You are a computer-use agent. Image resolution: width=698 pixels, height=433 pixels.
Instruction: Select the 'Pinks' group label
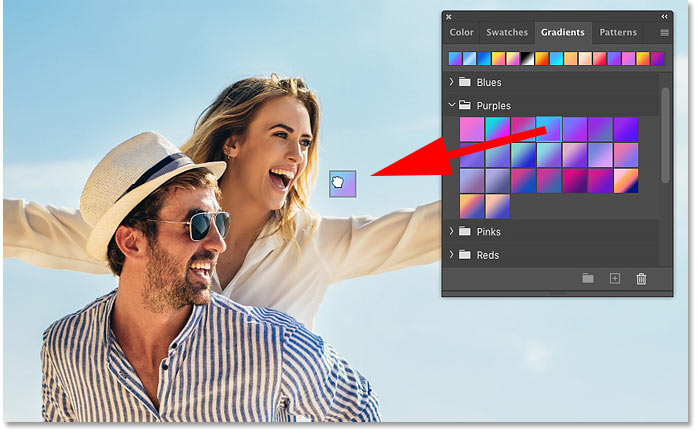tap(488, 232)
